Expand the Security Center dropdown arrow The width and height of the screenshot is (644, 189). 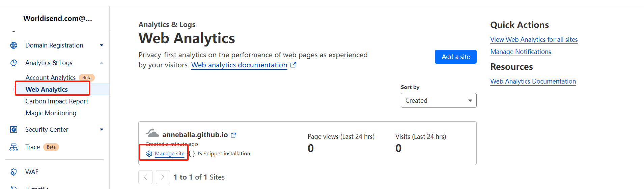[102, 130]
